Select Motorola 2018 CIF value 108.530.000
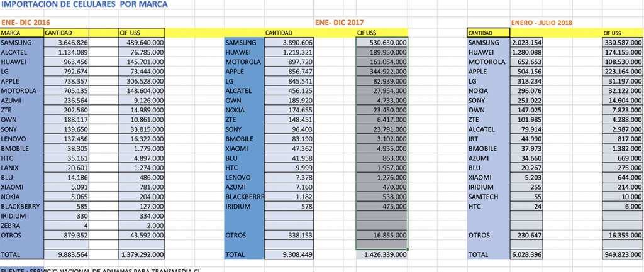The width and height of the screenshot is (644, 272). click(623, 62)
